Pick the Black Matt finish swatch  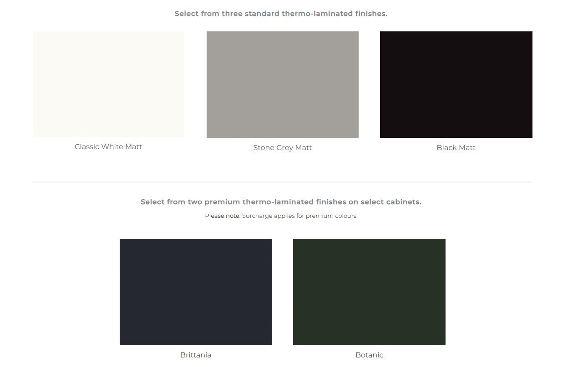(x=456, y=85)
